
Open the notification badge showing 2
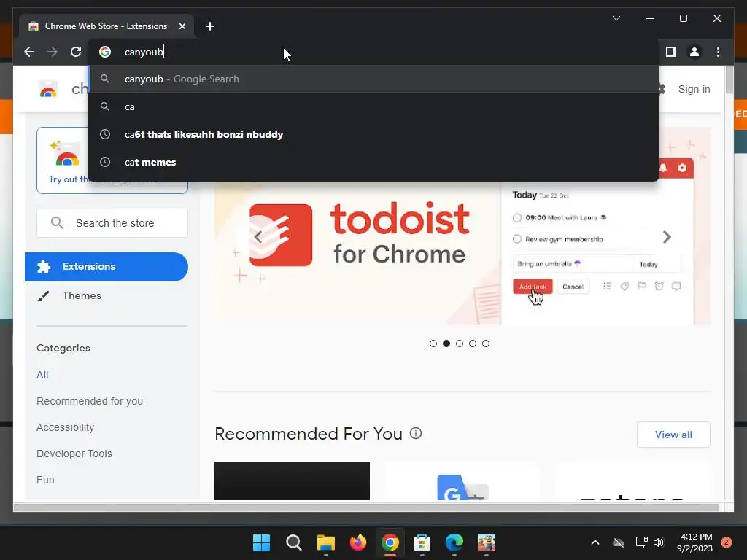(727, 542)
